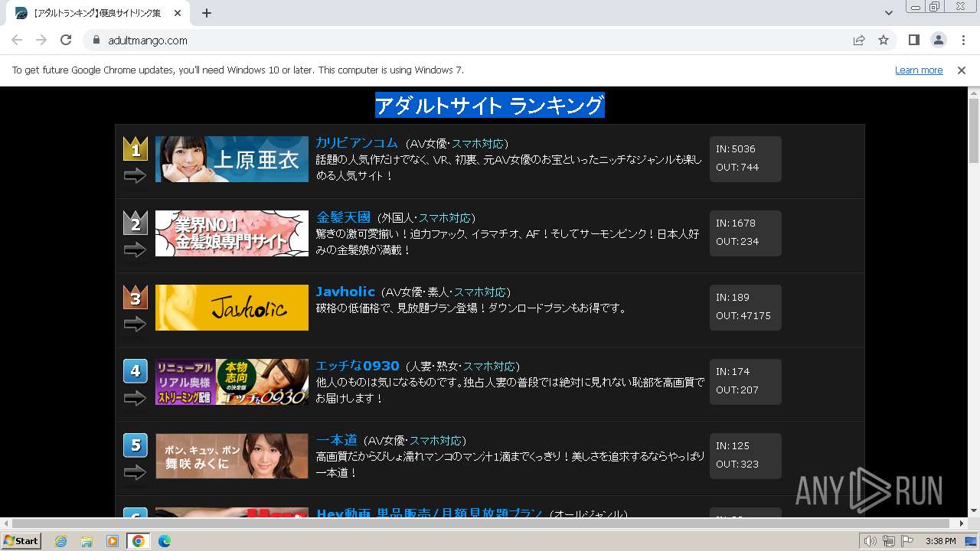Viewport: 980px width, 551px height.
Task: Open the Javholic title link
Action: click(x=345, y=292)
